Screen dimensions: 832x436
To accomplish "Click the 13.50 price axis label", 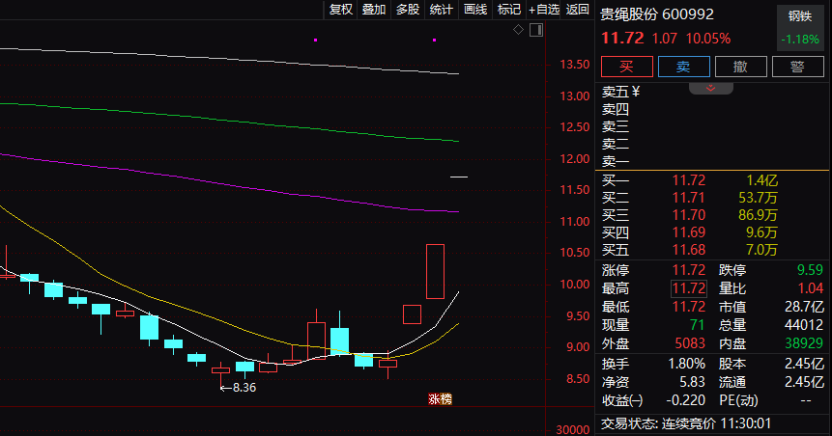I will (x=575, y=65).
